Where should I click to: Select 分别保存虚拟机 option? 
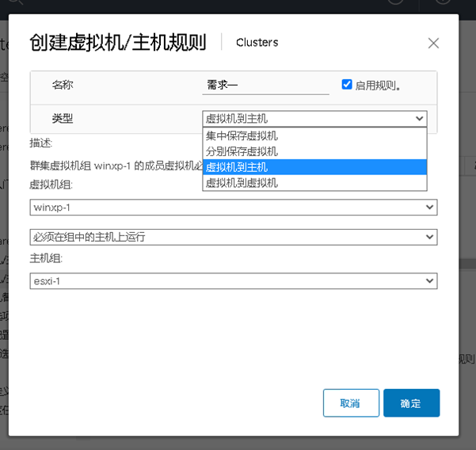(x=314, y=151)
